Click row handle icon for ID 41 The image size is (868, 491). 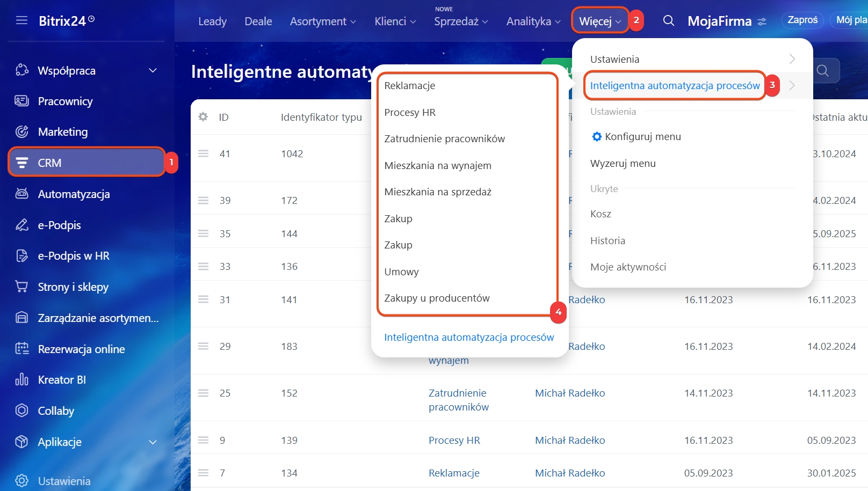coord(203,153)
